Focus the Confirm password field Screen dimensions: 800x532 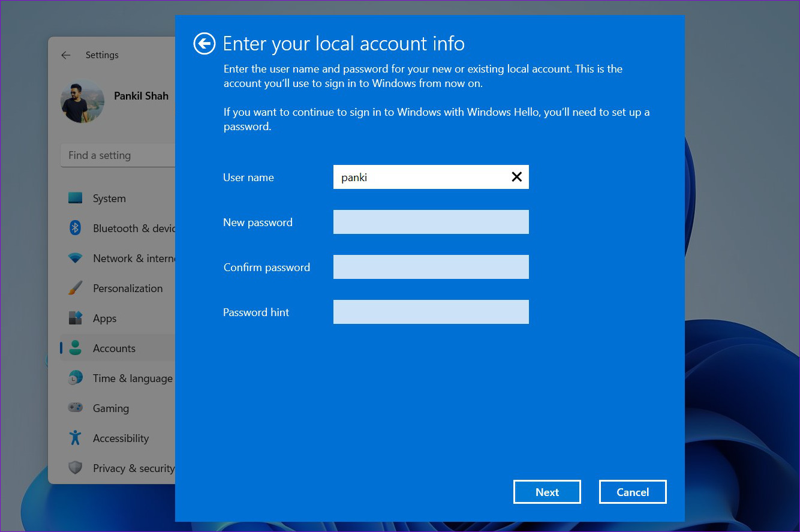tap(431, 267)
